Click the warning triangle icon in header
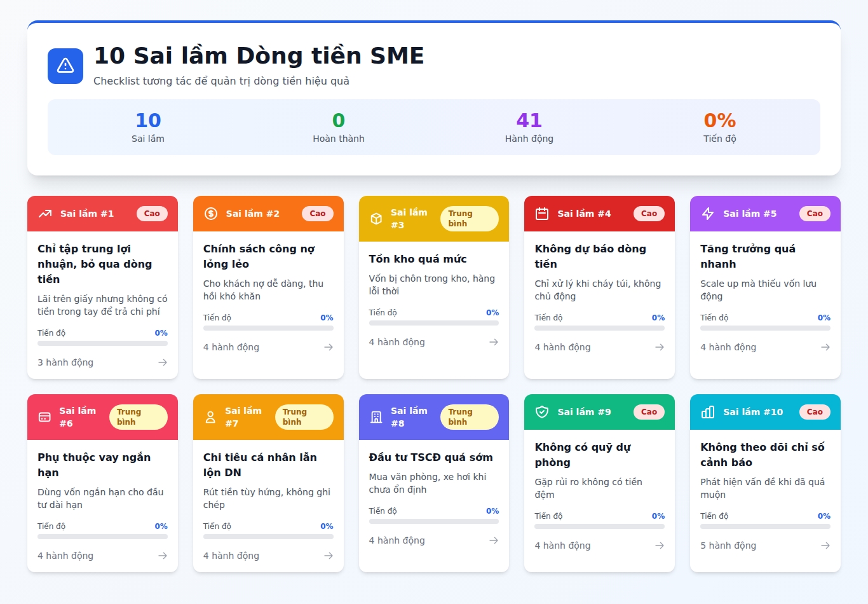868x604 pixels. (65, 66)
